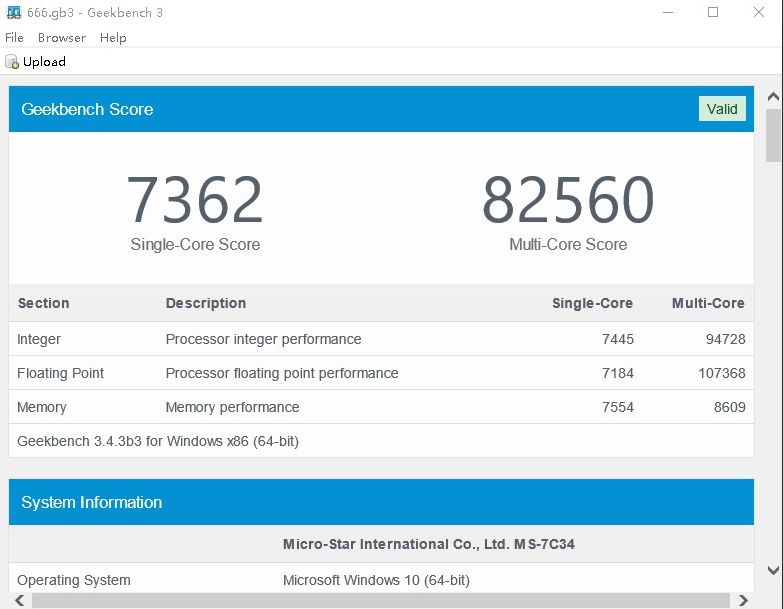This screenshot has height=609, width=783.
Task: Click the window title '666.gb3 - Geekbench 3'
Action: (x=95, y=12)
